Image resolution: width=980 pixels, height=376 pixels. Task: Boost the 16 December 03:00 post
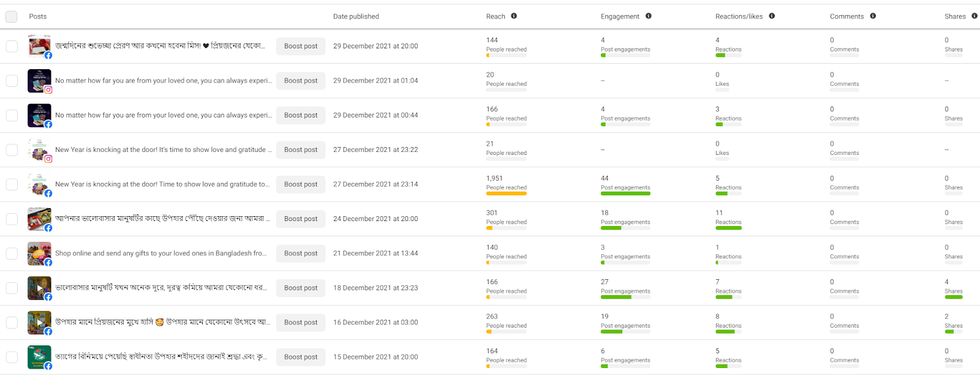pyautogui.click(x=301, y=322)
